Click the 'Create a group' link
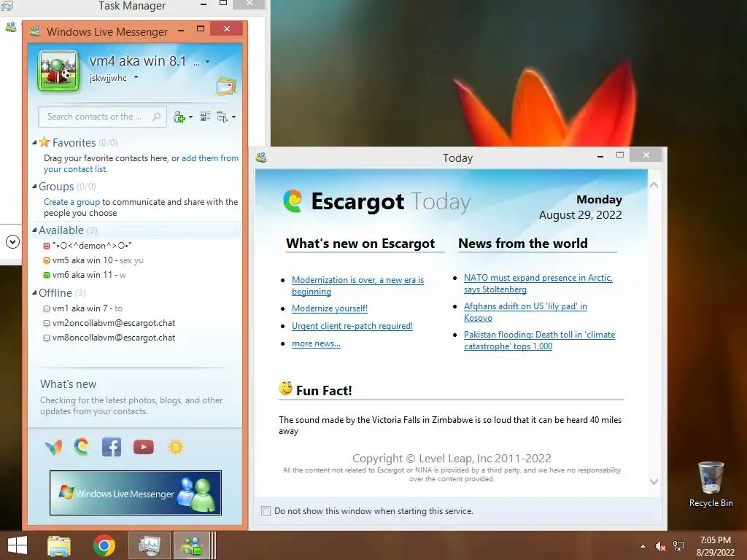The image size is (747, 560). point(71,202)
